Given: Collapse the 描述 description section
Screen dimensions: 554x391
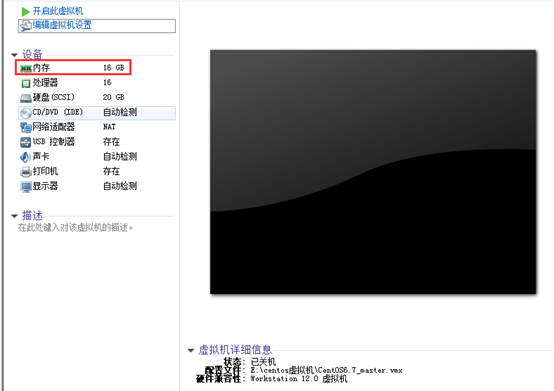Looking at the screenshot, I should click(14, 215).
